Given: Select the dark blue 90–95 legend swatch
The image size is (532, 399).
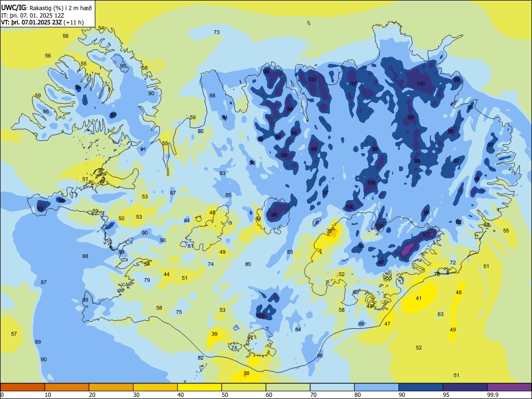Looking at the screenshot, I should [421, 387].
